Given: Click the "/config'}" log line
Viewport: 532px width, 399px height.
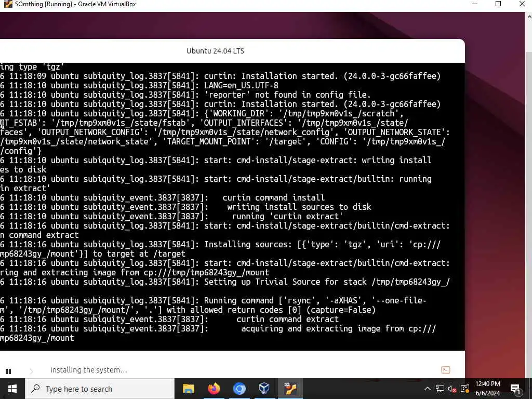Looking at the screenshot, I should [x=21, y=151].
